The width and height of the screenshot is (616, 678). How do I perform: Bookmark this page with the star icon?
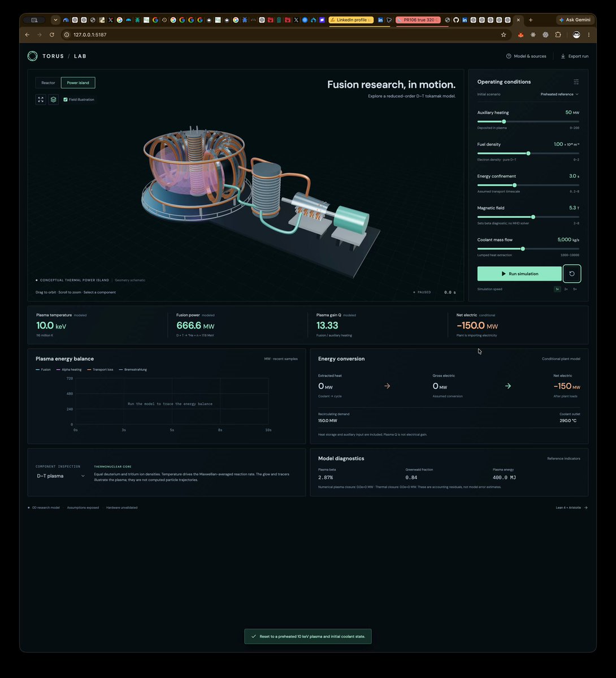coord(504,34)
